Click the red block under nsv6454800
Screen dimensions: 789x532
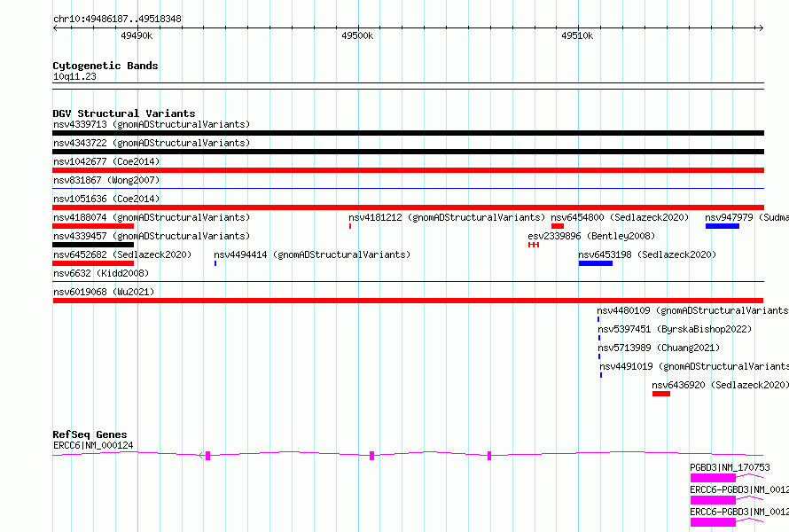pyautogui.click(x=558, y=226)
